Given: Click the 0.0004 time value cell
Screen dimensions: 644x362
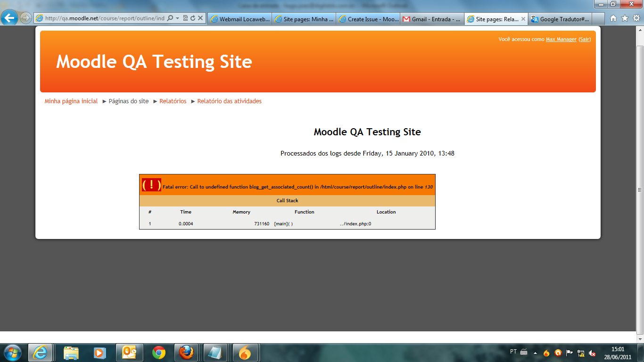Looking at the screenshot, I should [x=186, y=224].
